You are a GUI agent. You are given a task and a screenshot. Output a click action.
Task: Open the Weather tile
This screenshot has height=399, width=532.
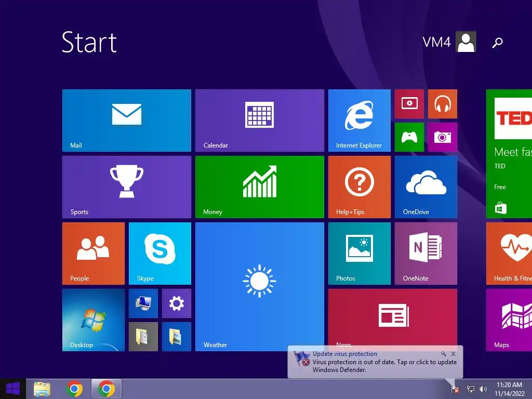point(260,287)
